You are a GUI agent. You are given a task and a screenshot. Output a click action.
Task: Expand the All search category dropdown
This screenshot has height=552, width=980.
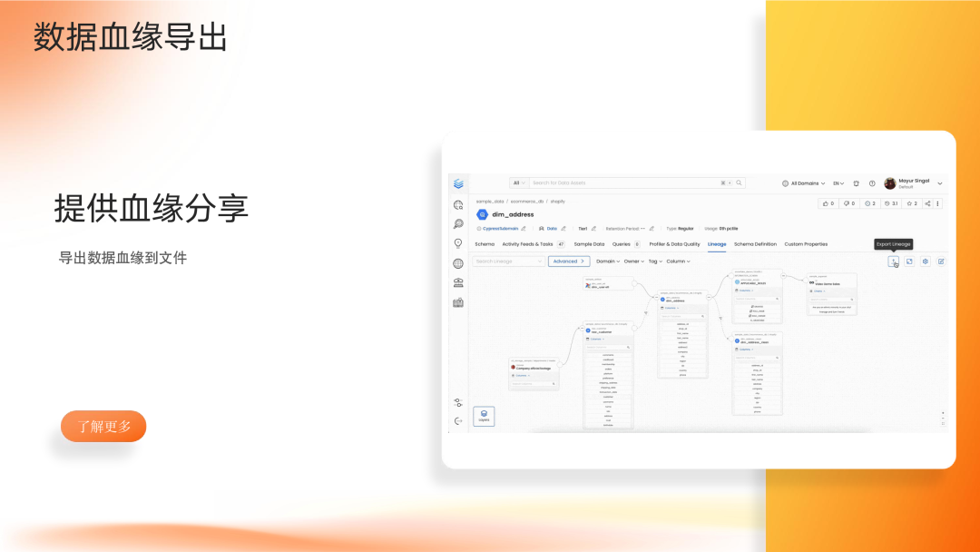519,183
